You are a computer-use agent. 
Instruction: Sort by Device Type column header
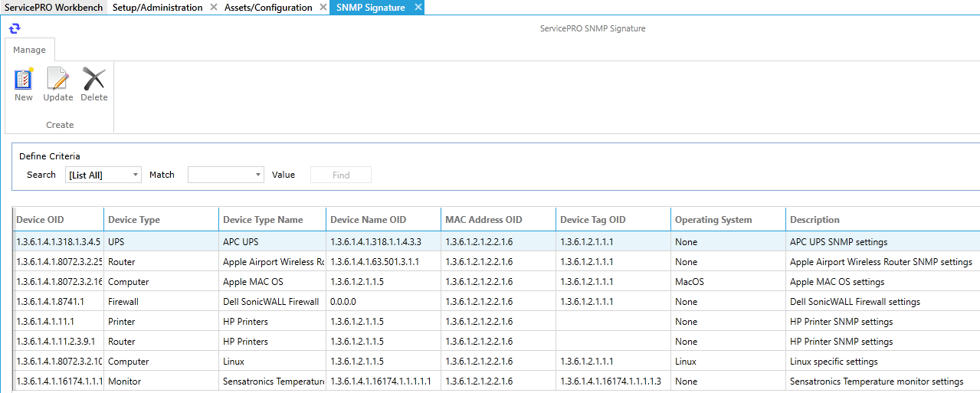pos(161,219)
